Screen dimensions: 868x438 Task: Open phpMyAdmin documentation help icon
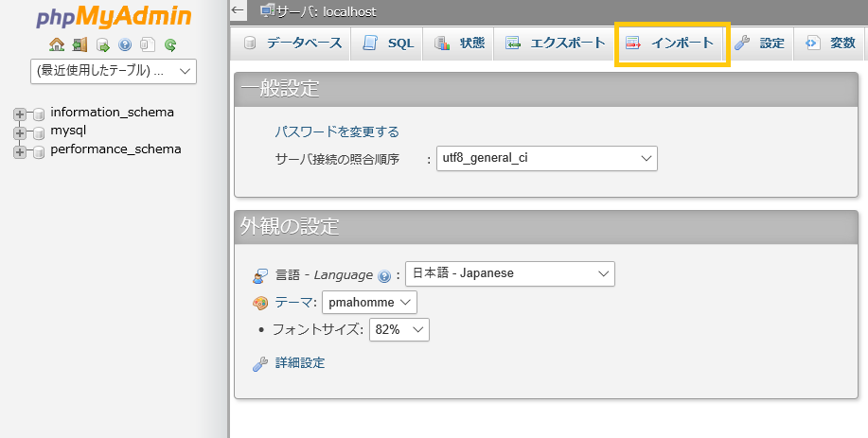pyautogui.click(x=125, y=44)
